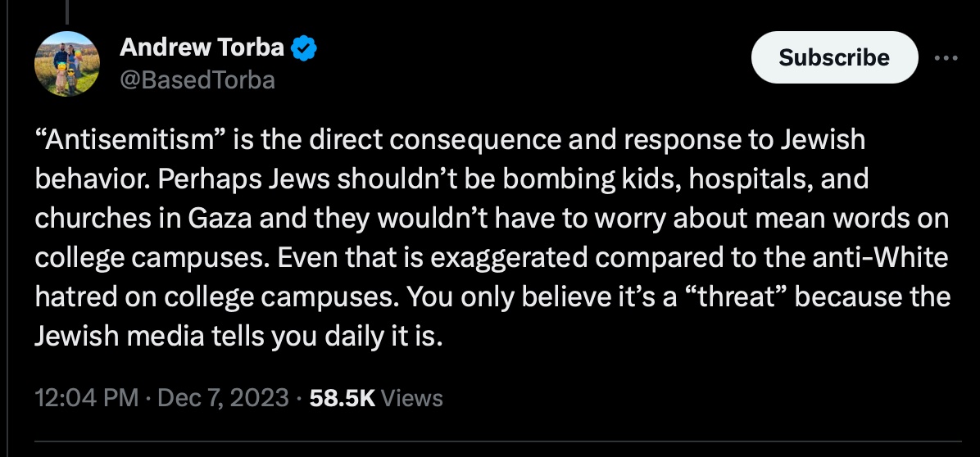The image size is (980, 457).
Task: Click the Views label beside the count
Action: click(x=412, y=398)
